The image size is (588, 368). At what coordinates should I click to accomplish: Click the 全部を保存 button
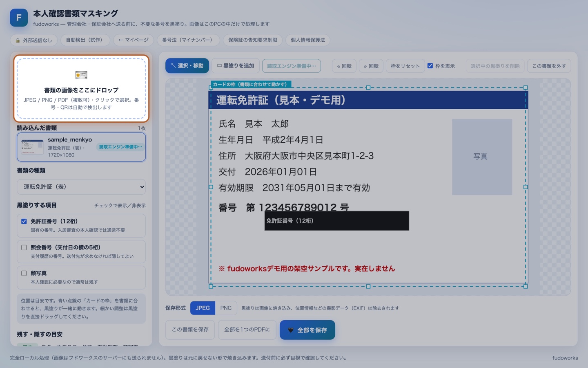307,330
